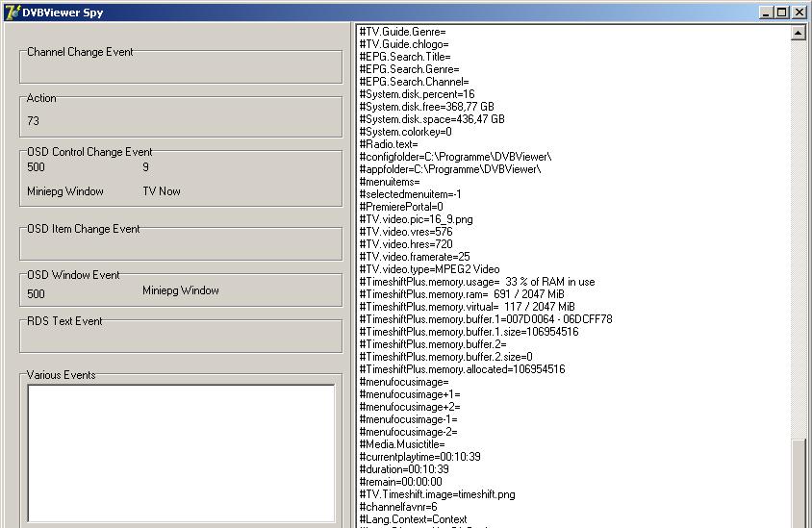Screen dimensions: 812x528
Task: Select line '#channelfavnr=6'
Action: click(398, 507)
